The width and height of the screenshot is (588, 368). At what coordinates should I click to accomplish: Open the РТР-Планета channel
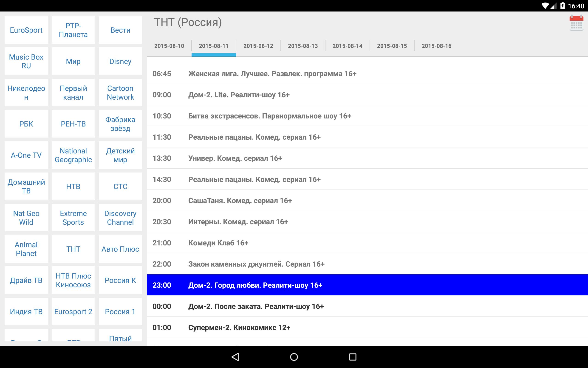pyautogui.click(x=73, y=30)
